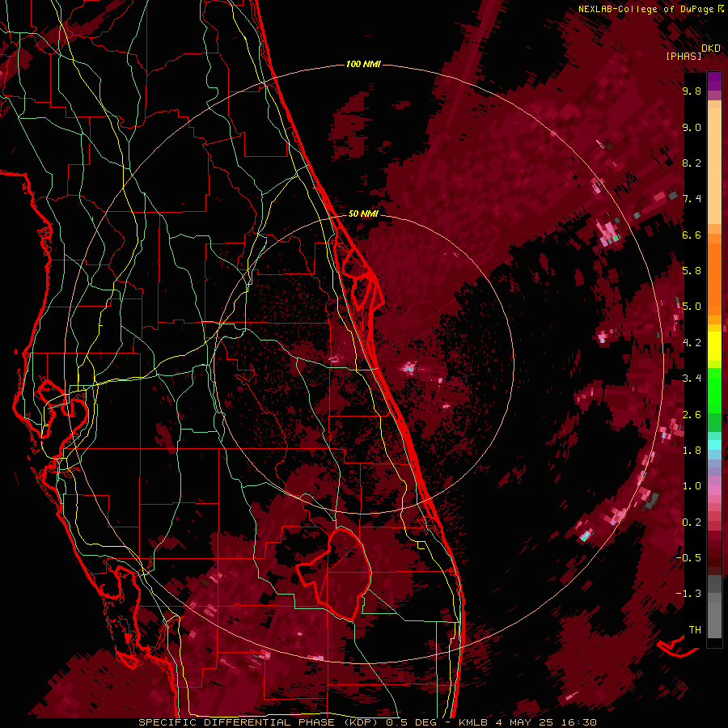The image size is (728, 728).
Task: Click the 9.0 scale value label
Action: pos(692,127)
